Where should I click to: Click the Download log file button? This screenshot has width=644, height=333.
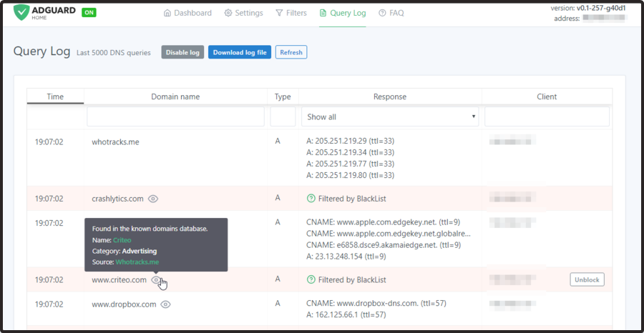[x=240, y=52]
